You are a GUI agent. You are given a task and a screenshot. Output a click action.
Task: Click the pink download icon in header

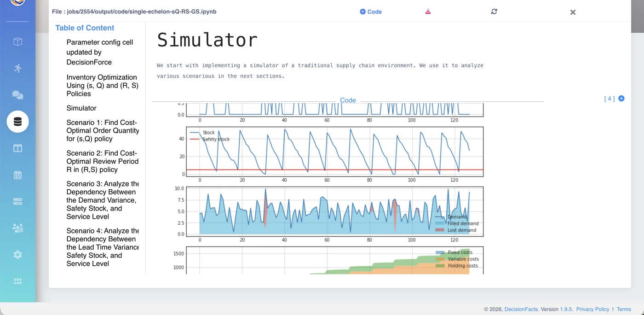(x=428, y=12)
